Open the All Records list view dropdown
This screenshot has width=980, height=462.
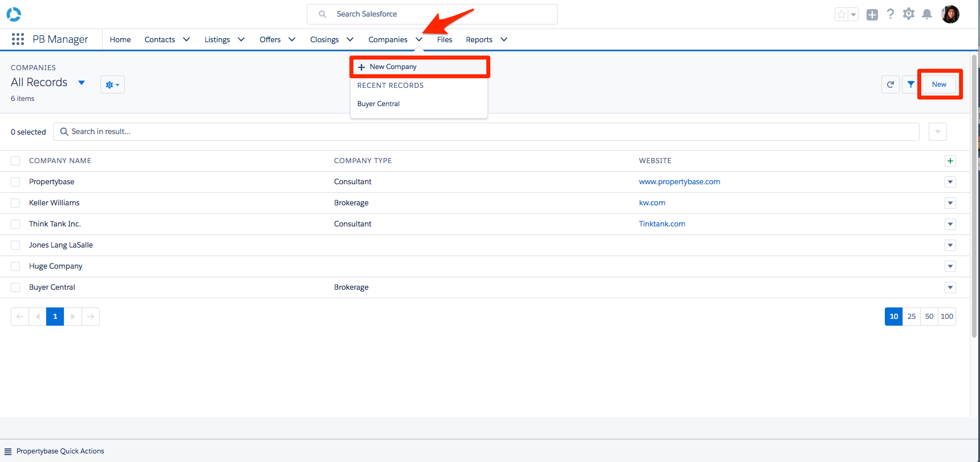click(x=82, y=83)
